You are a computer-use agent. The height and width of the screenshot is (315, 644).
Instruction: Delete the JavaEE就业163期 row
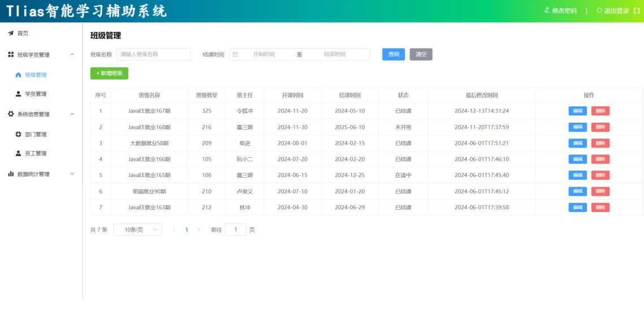(x=600, y=208)
